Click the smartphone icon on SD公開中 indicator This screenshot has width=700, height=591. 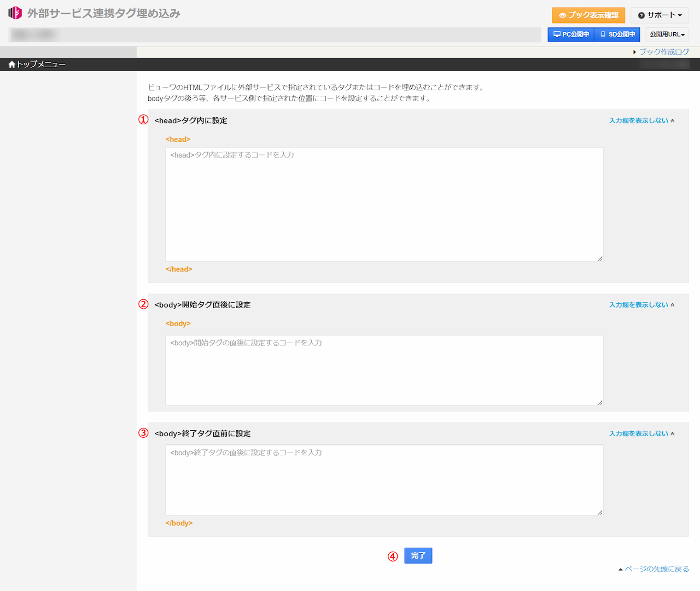point(603,34)
